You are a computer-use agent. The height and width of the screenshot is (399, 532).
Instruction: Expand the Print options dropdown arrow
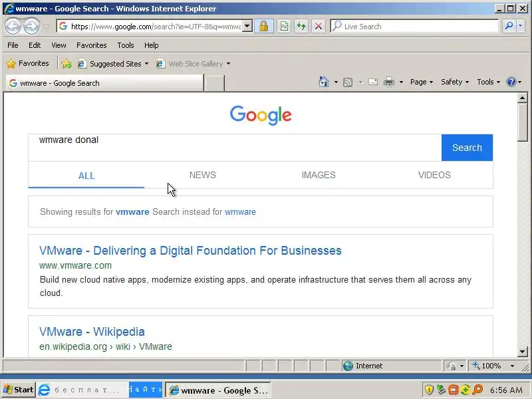pyautogui.click(x=401, y=82)
